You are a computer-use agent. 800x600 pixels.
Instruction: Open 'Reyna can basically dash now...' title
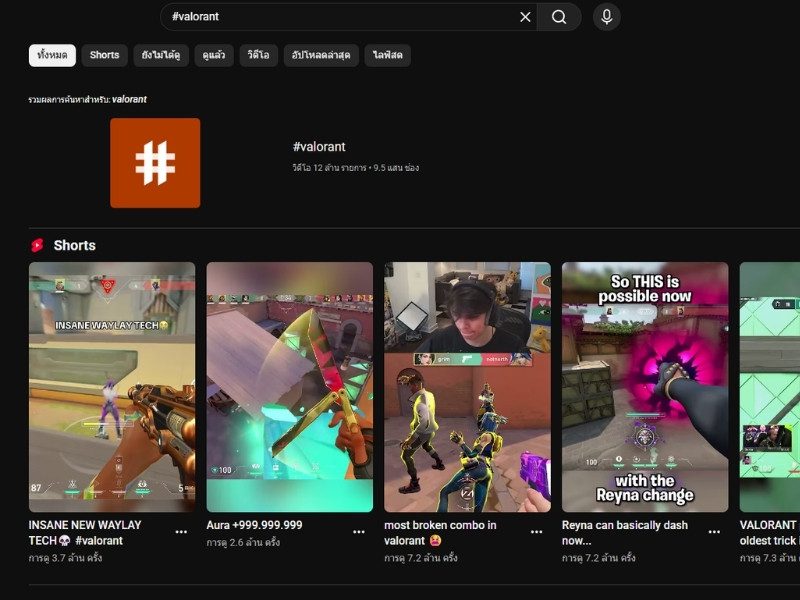click(x=625, y=533)
